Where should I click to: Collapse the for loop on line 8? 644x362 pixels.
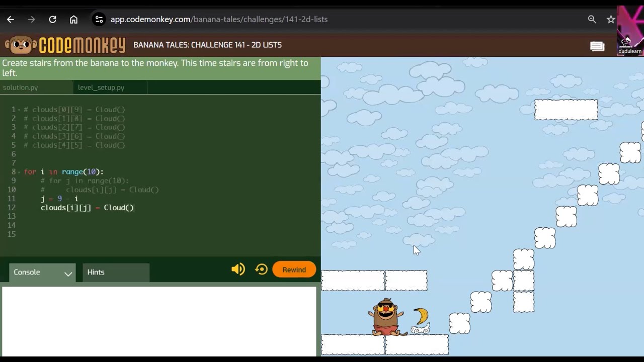19,172
